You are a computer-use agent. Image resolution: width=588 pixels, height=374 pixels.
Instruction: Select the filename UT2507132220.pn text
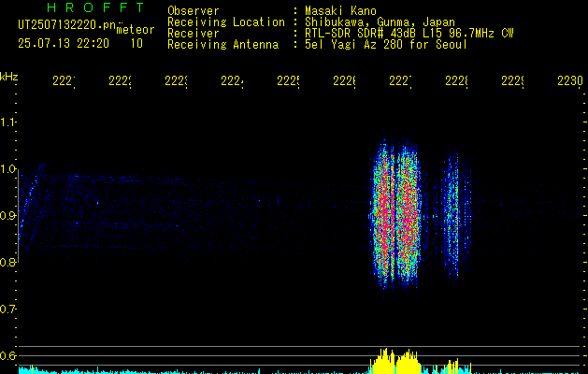point(66,25)
